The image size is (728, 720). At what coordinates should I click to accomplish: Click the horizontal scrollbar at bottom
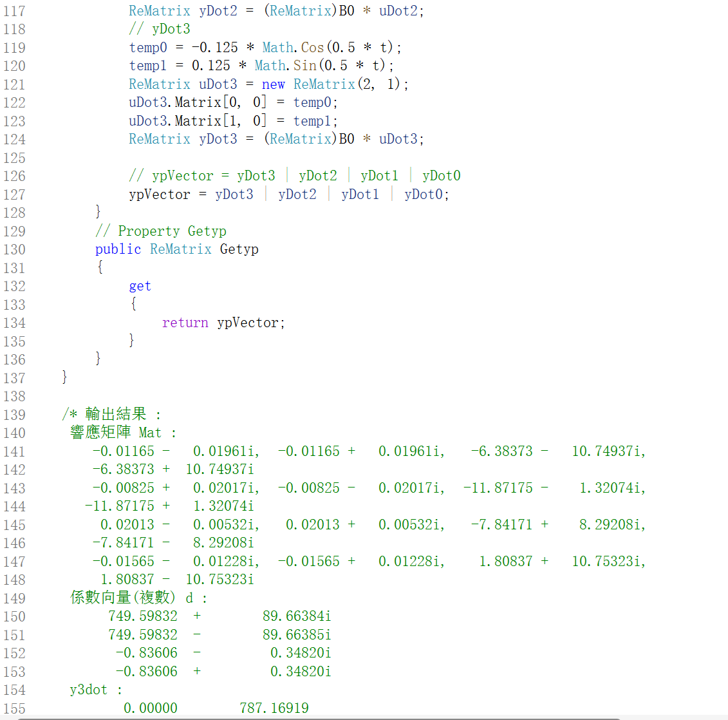pyautogui.click(x=319, y=718)
